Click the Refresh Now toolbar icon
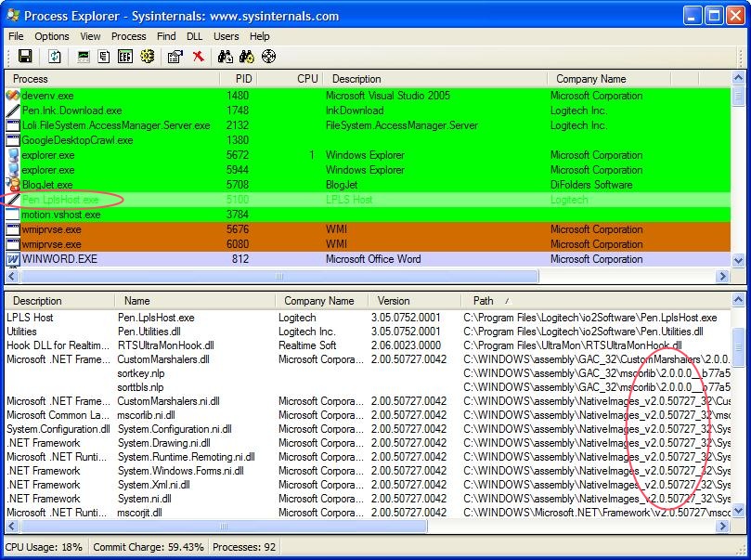The height and width of the screenshot is (560, 751). (55, 57)
